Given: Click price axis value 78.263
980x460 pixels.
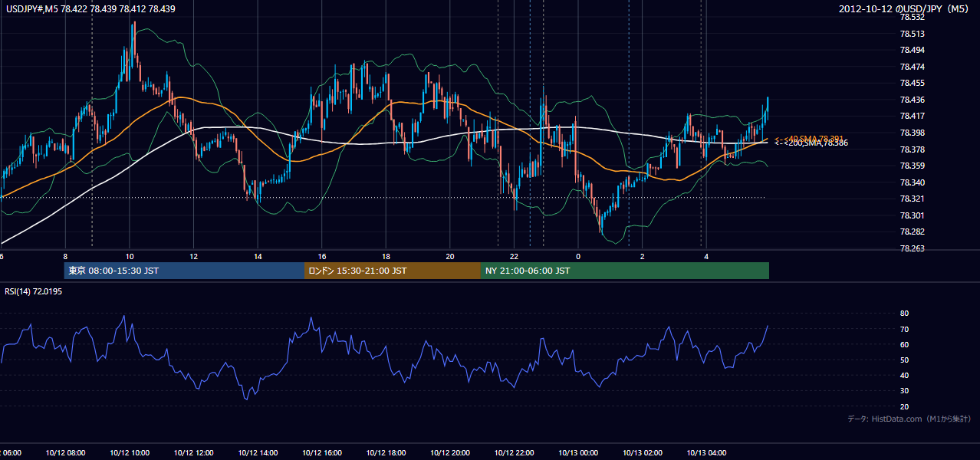Looking at the screenshot, I should click(913, 248).
